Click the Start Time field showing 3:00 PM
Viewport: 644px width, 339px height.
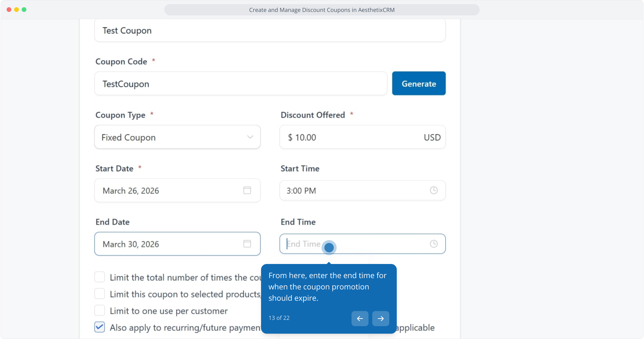pos(355,191)
